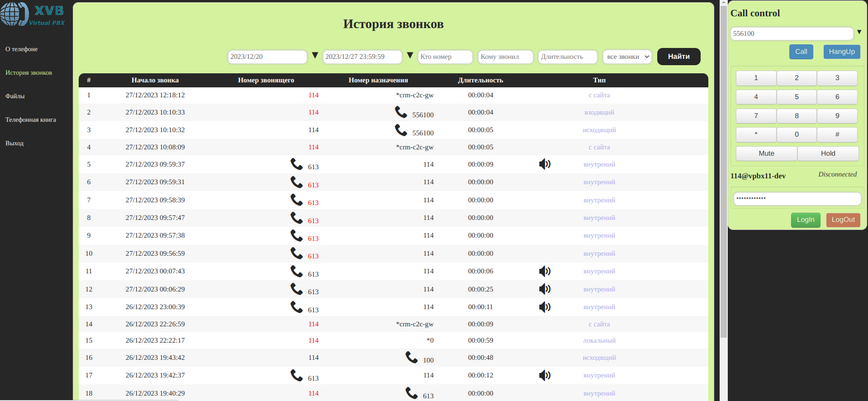
Task: Go to Файлы in the sidebar
Action: click(x=15, y=96)
